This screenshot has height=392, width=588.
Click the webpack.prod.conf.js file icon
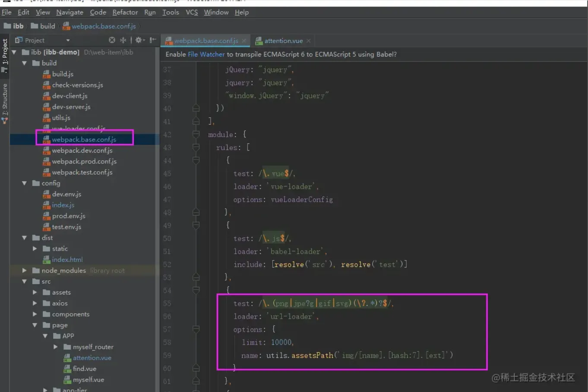[x=47, y=161]
